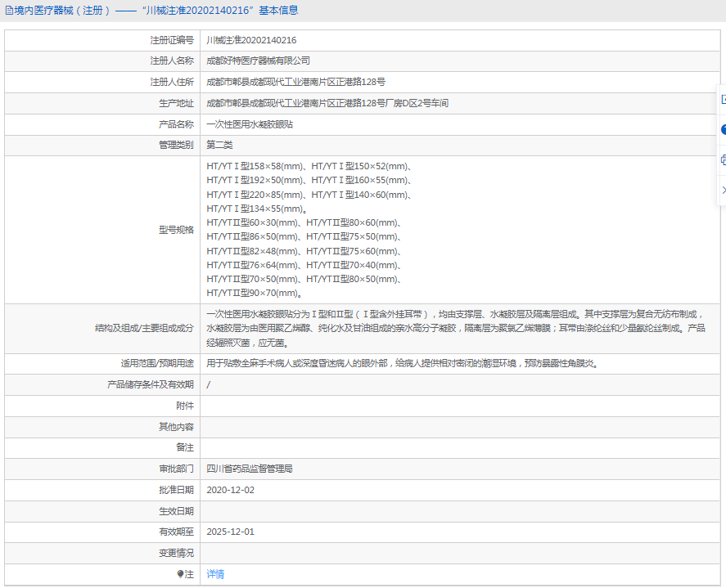Screen dimensions: 726x588
Task: Click the lightbulb icon beside 注
Action: point(181,575)
